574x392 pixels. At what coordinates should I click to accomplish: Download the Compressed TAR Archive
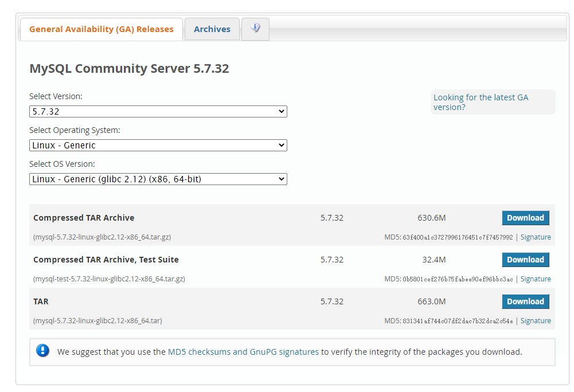(525, 218)
